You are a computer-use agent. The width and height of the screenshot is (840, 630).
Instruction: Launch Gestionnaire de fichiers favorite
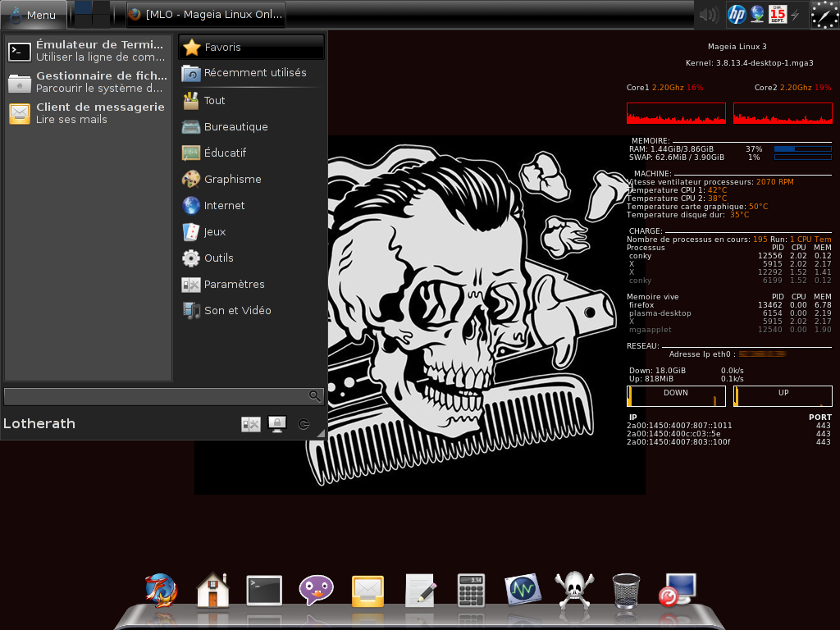click(88, 82)
